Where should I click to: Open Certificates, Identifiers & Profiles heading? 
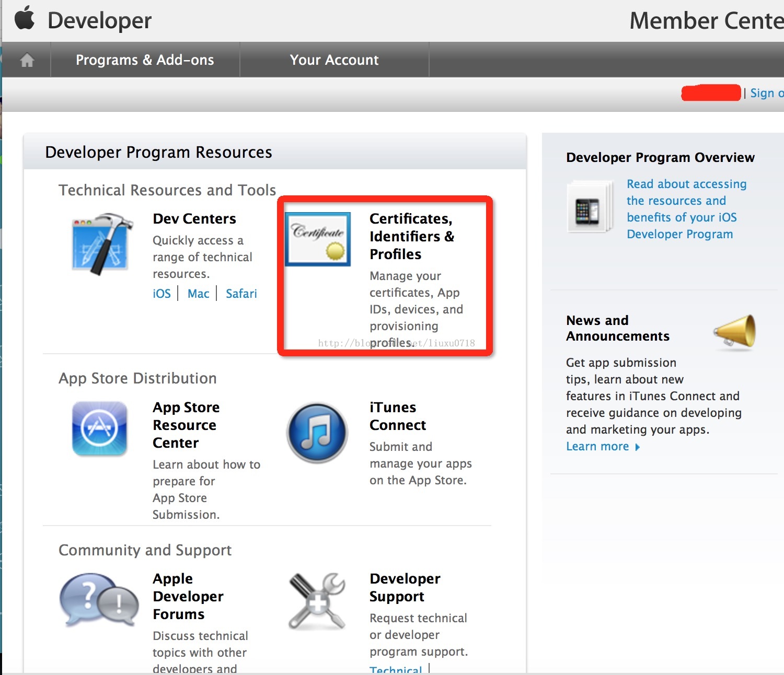(x=411, y=236)
